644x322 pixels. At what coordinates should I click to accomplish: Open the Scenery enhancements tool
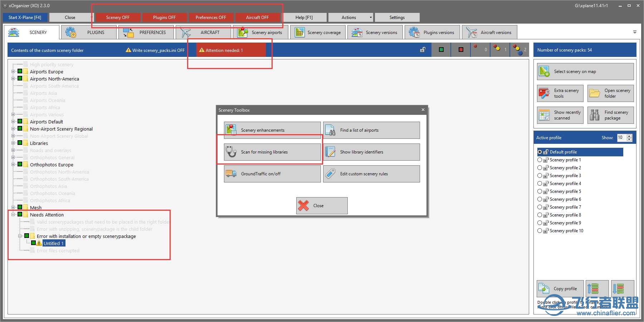point(272,130)
